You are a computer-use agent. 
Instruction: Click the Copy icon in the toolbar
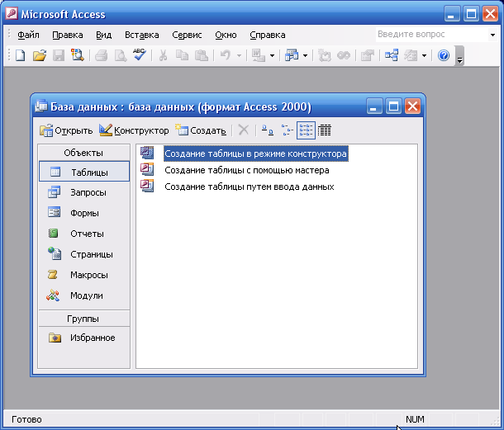(183, 55)
